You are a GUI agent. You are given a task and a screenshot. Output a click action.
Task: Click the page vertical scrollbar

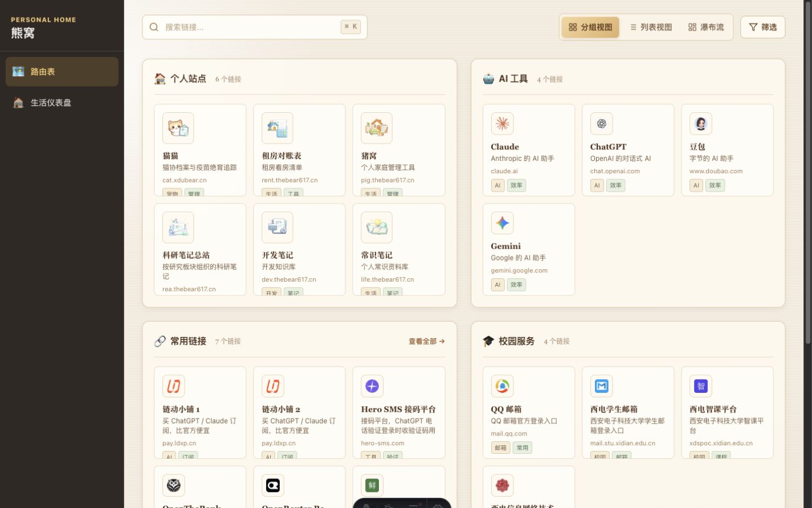(x=807, y=172)
